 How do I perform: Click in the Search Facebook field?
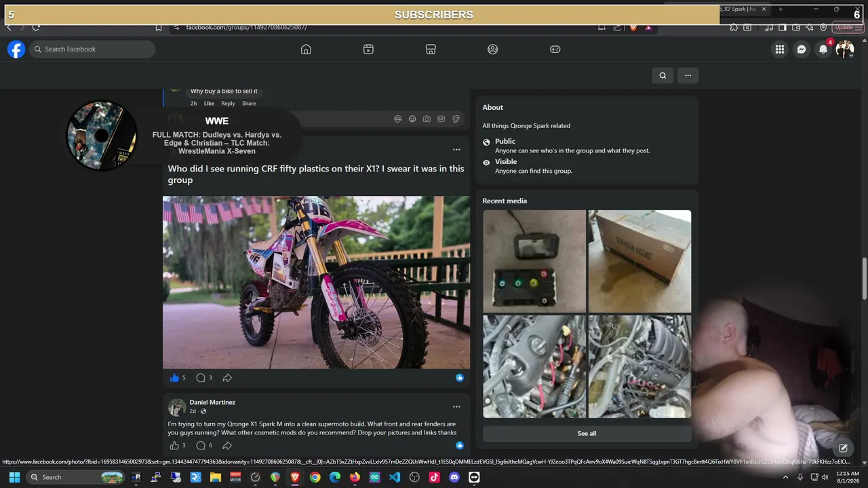(92, 49)
